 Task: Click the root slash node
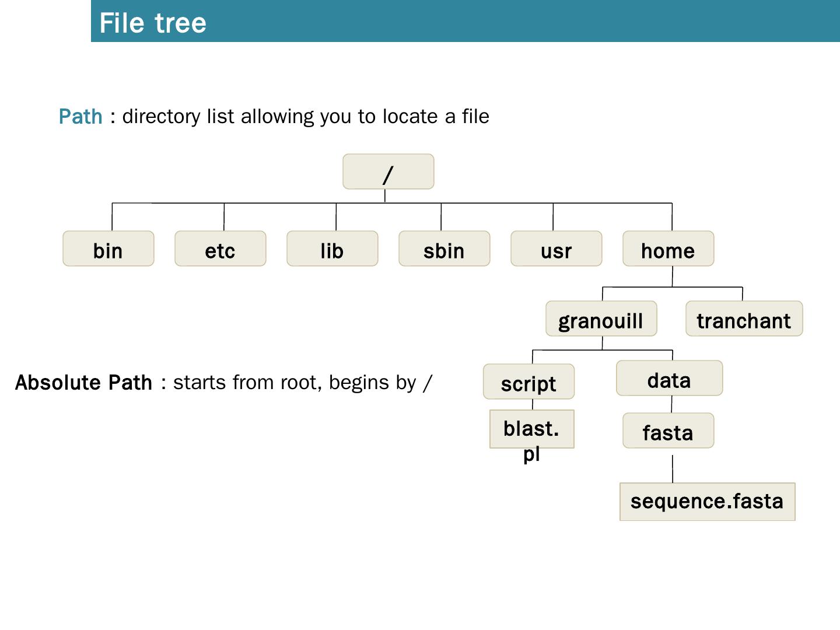click(388, 172)
